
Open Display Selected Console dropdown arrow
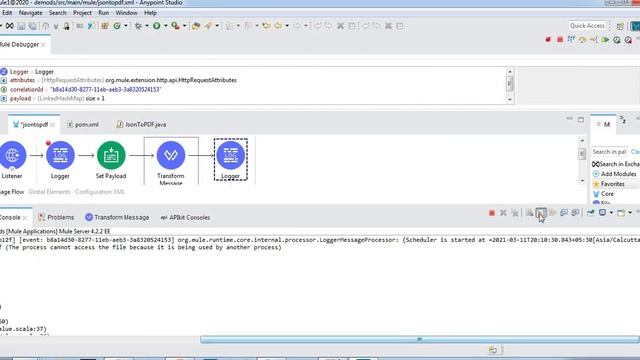click(x=611, y=213)
